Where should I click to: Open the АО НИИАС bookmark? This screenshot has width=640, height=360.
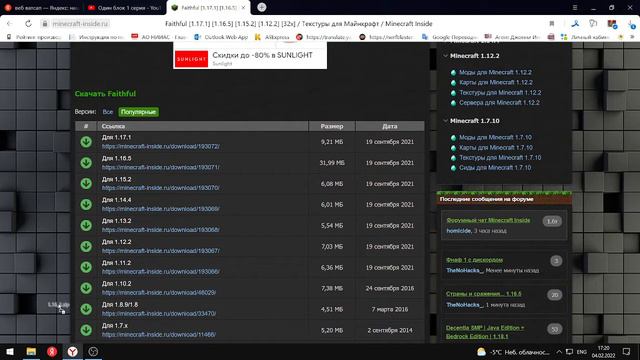click(158, 37)
